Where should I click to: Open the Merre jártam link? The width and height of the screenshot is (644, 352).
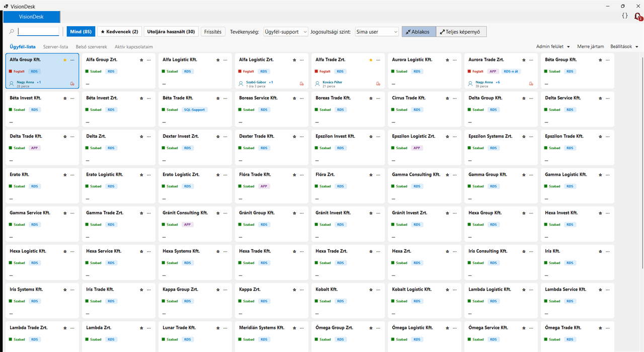591,47
